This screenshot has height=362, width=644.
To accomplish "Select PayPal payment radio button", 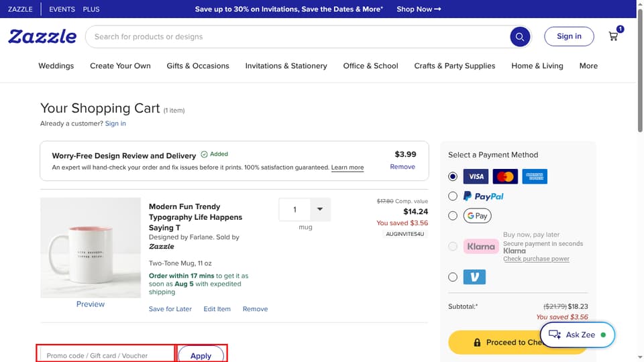I will 453,196.
